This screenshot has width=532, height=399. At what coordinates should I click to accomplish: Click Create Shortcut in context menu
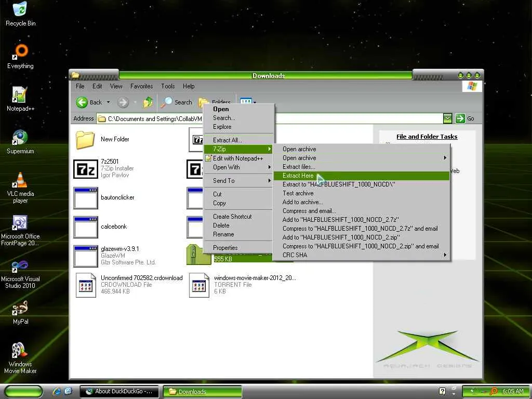[x=239, y=217]
